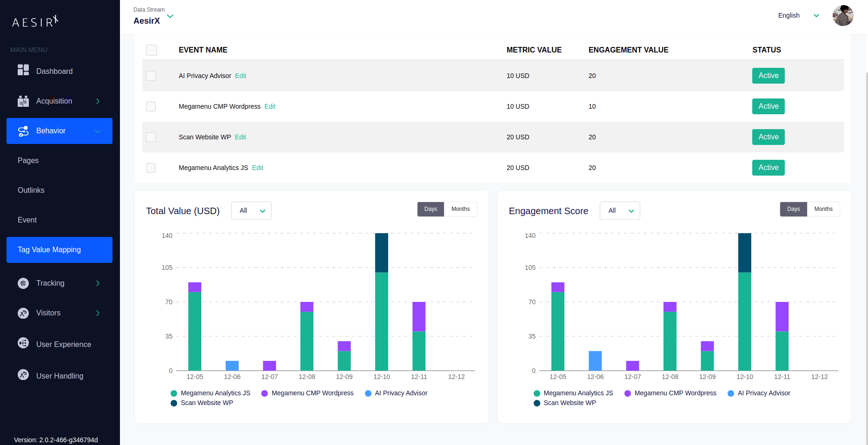Edit the Megamenu CMP Wordpress event
Viewport: 868px width, 445px height.
pyautogui.click(x=270, y=106)
